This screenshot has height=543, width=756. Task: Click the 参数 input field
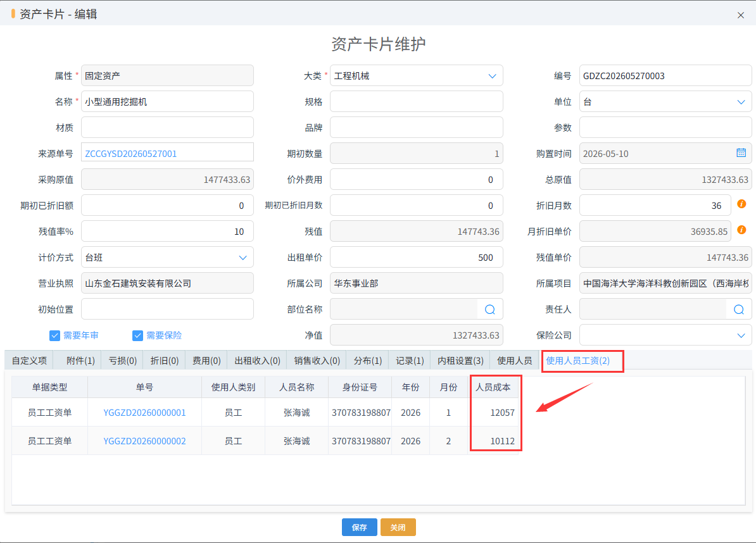665,128
